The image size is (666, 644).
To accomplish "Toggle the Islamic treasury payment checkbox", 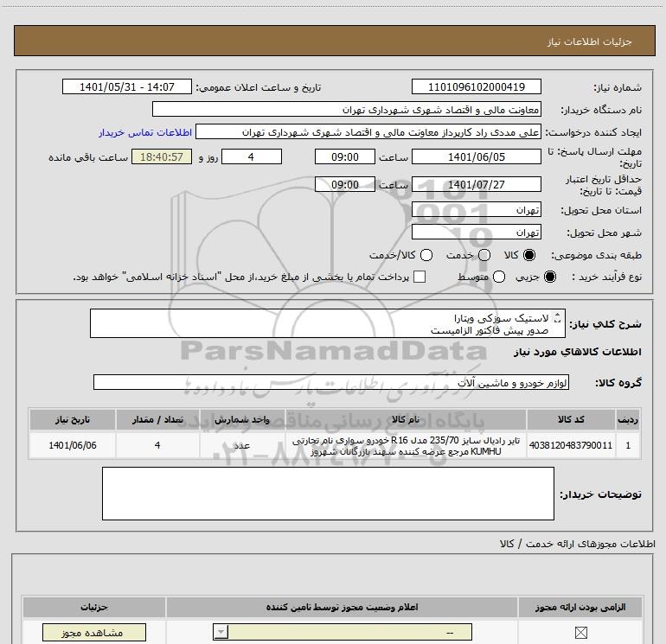I will [419, 277].
